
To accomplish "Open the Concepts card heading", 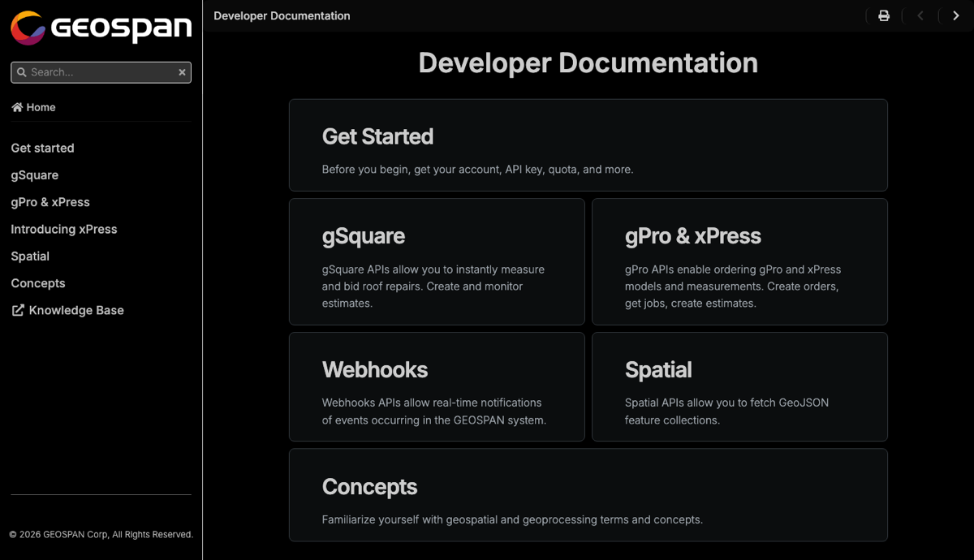I will tap(369, 486).
